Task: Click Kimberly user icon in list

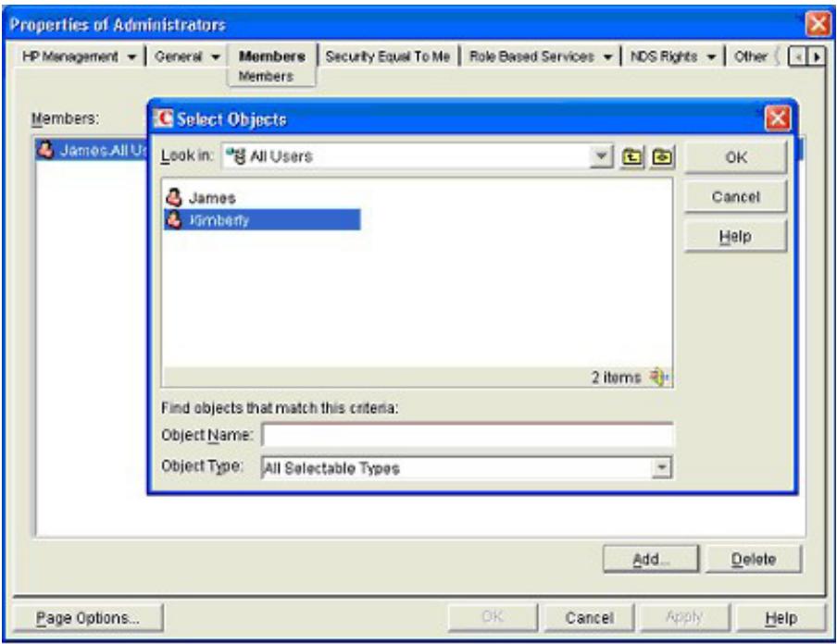Action: pos(174,219)
